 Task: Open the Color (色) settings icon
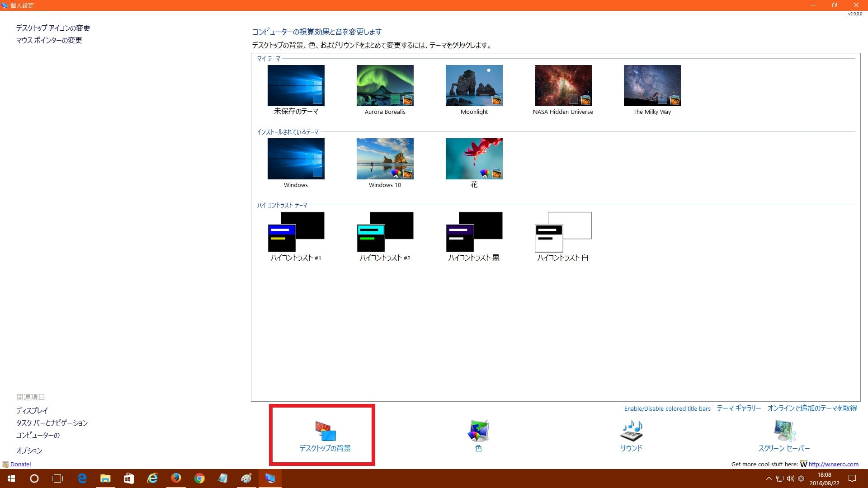click(x=478, y=436)
